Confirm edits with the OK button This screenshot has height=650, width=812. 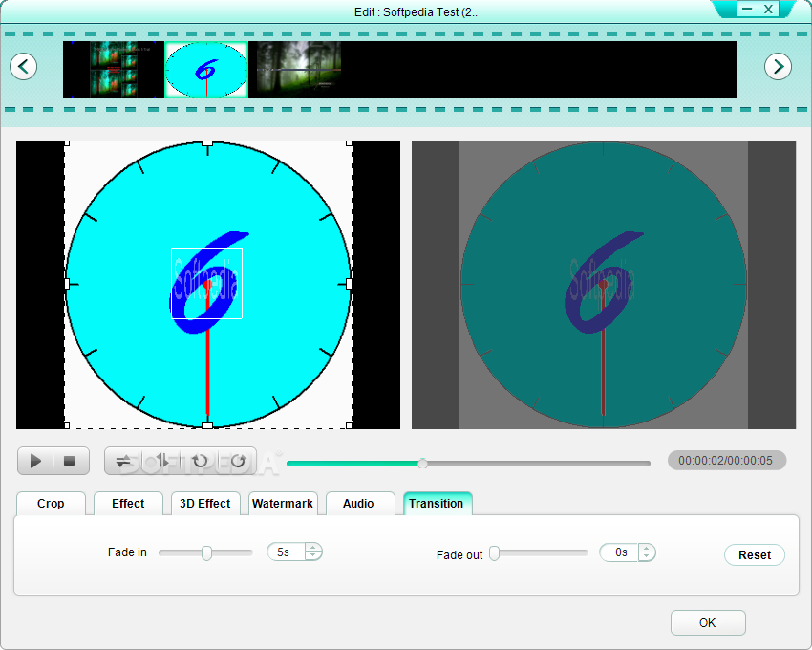pyautogui.click(x=708, y=622)
